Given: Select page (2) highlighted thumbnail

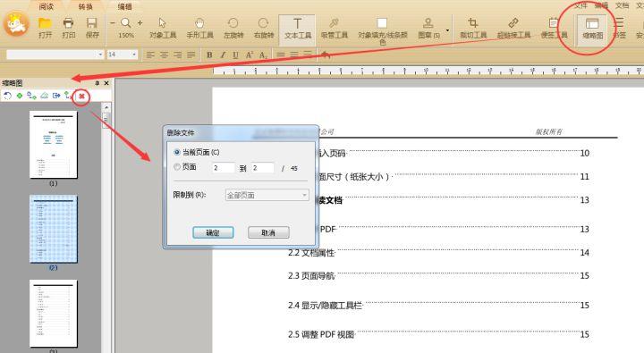Looking at the screenshot, I should tap(54, 229).
